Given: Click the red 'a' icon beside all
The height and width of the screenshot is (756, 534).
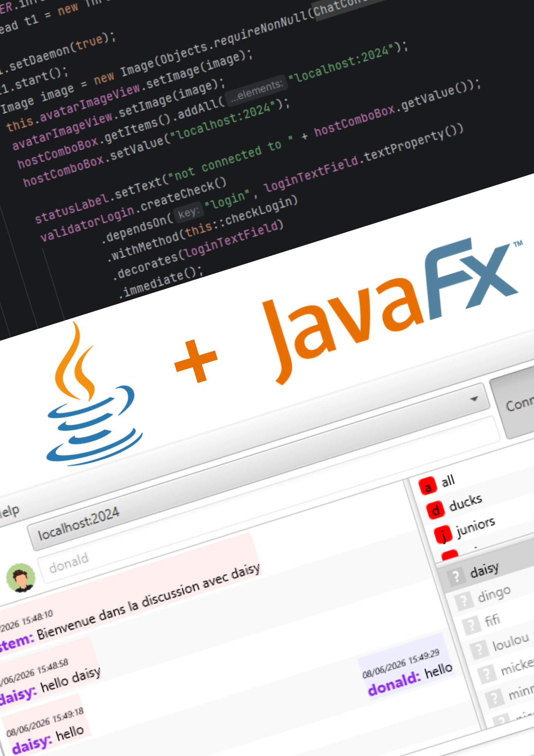Looking at the screenshot, I should pyautogui.click(x=428, y=487).
